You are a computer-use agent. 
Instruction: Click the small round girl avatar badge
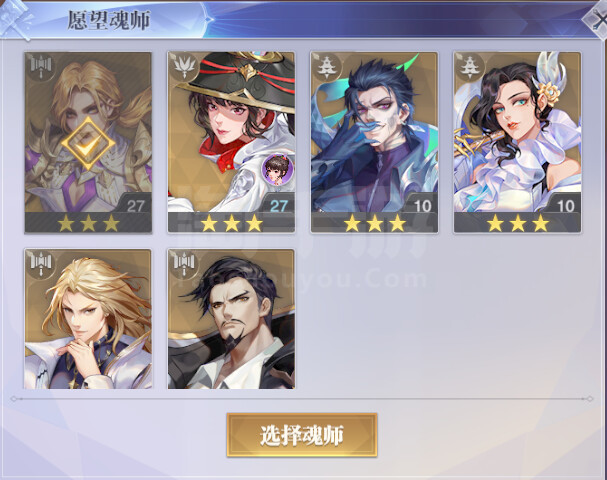278,169
